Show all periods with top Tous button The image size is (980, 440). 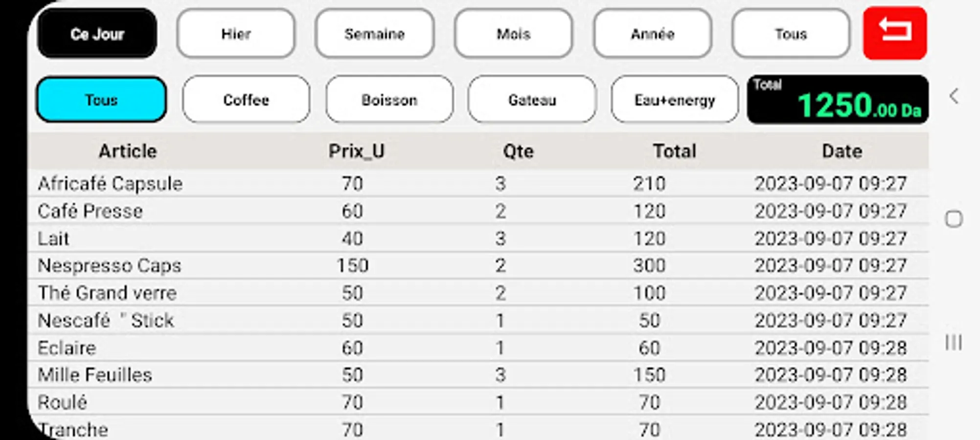[791, 34]
